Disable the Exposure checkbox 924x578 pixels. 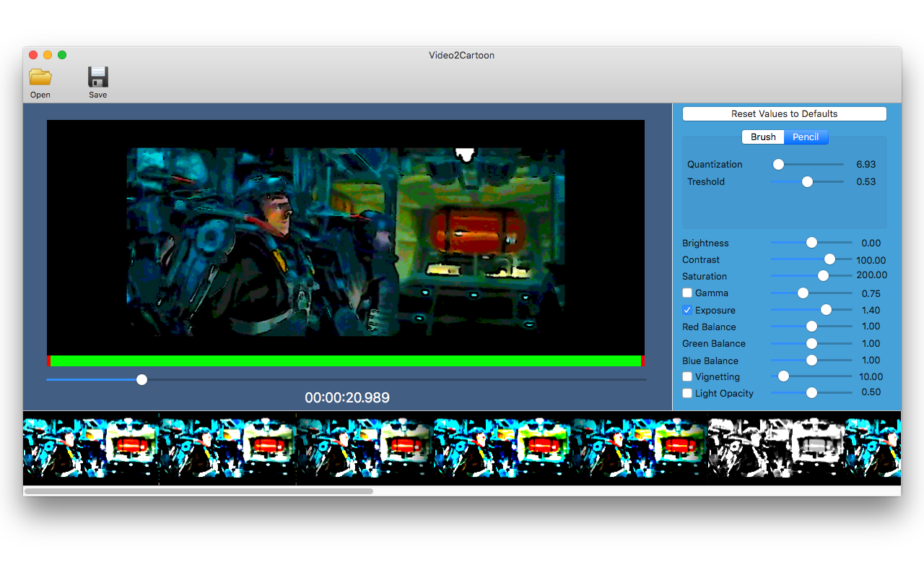pos(687,310)
